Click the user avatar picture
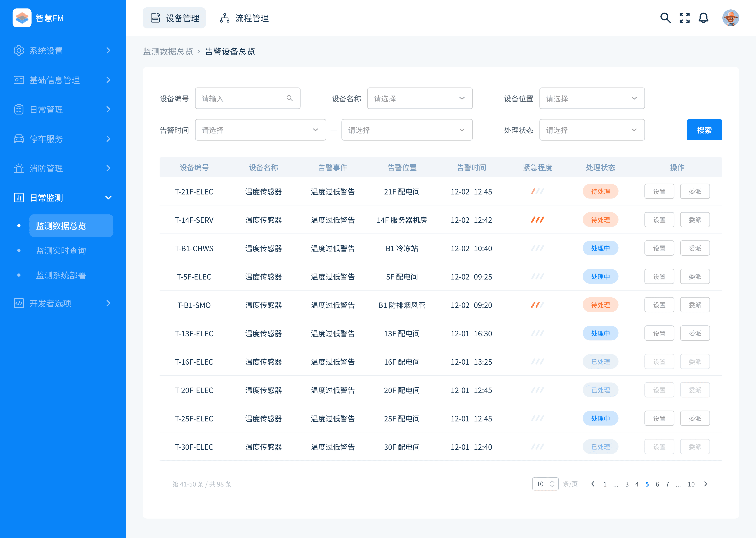 point(731,18)
